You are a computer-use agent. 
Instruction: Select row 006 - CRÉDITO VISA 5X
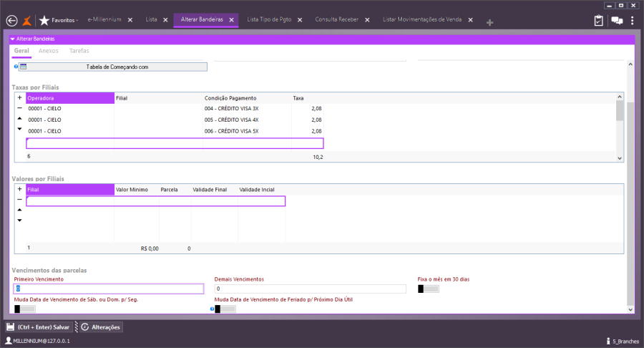pos(175,131)
